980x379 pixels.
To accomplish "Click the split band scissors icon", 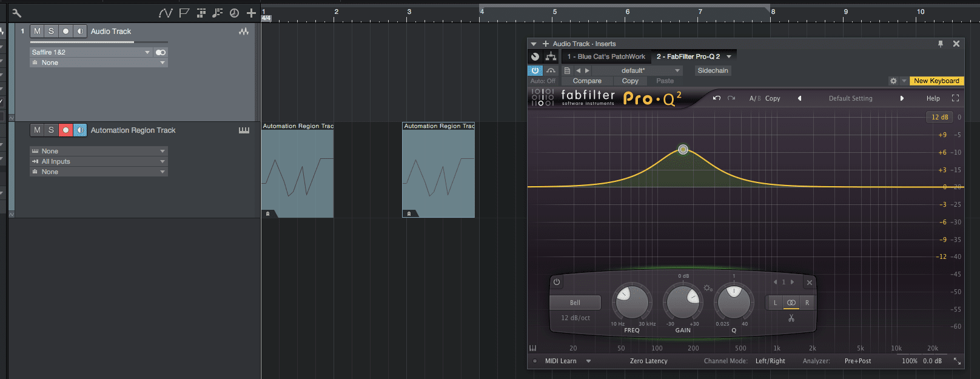I will 791,318.
